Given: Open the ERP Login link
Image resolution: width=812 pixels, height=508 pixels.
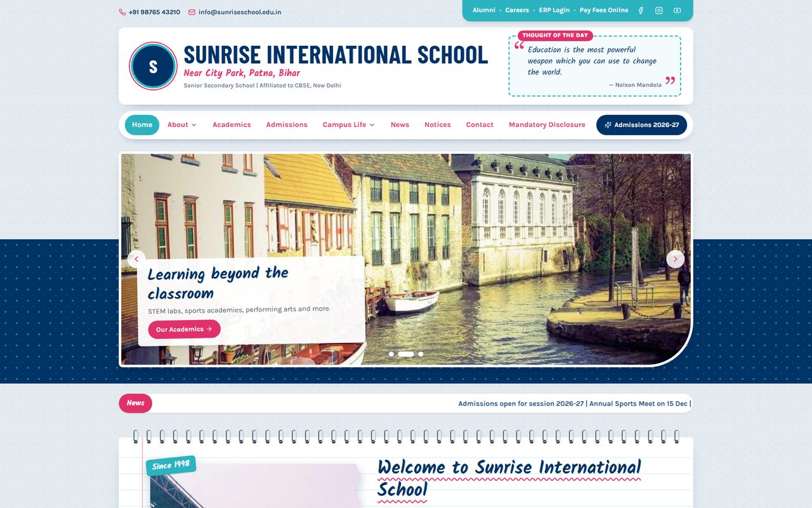Looking at the screenshot, I should (554, 10).
